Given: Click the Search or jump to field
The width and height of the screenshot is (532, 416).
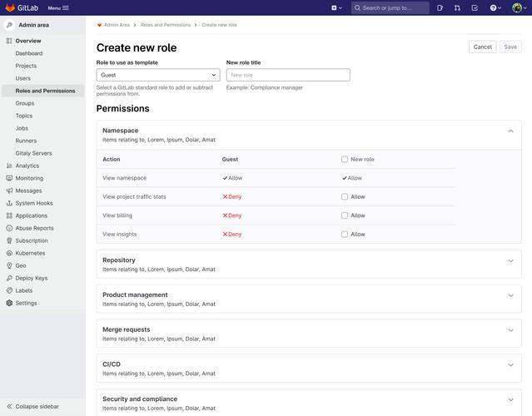Looking at the screenshot, I should coord(390,7).
